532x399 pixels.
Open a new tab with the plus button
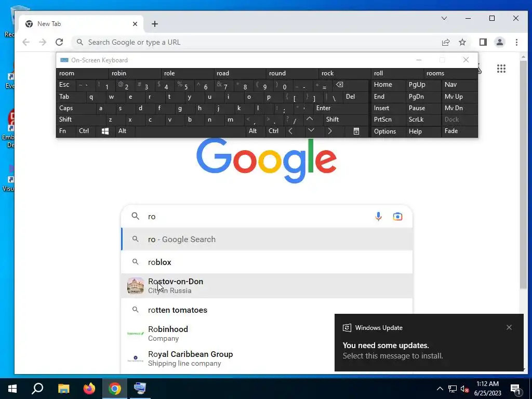click(155, 24)
